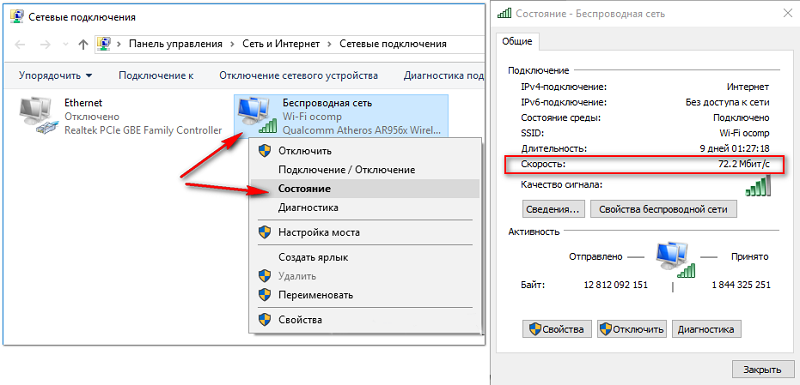Choose Подключение / Отключение from context menu

tap(365, 169)
